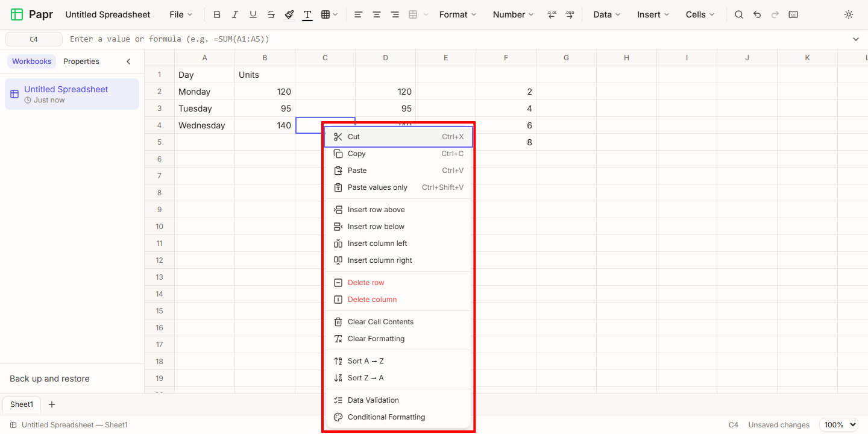Center align text using the toolbar icon
This screenshot has height=434, width=868.
point(377,14)
